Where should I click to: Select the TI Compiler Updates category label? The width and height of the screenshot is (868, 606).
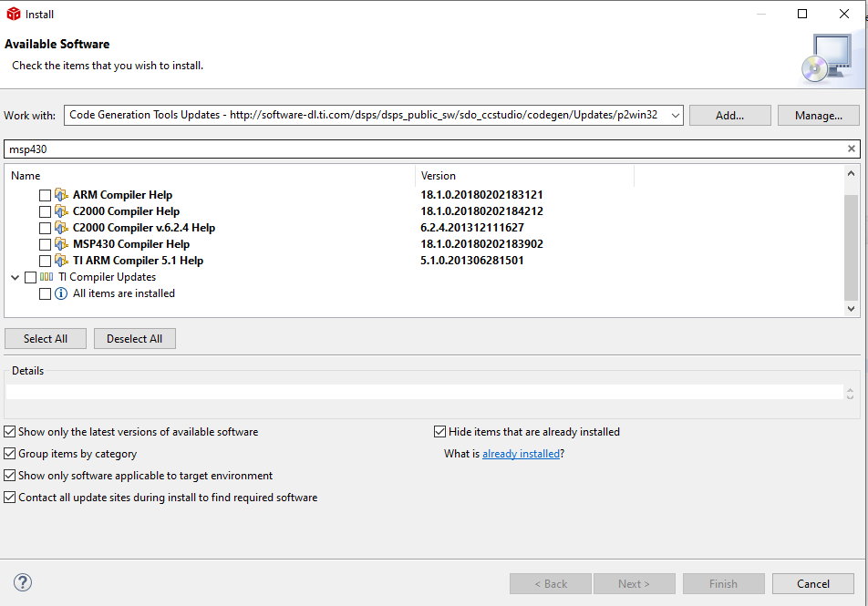point(108,277)
